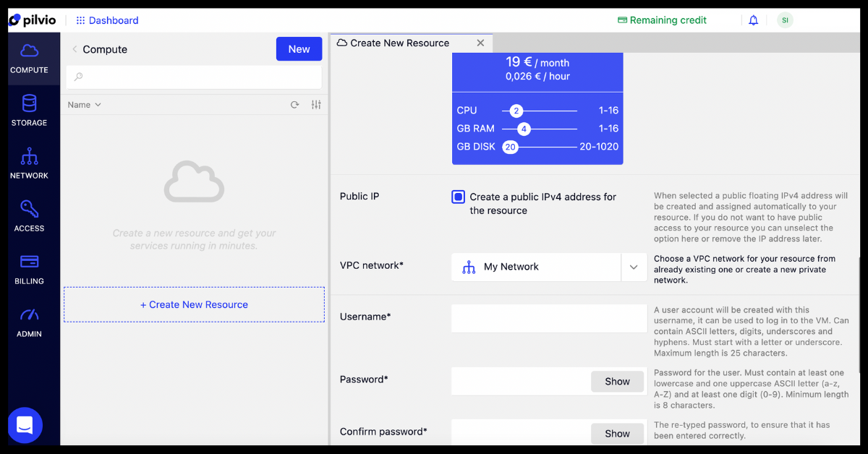The image size is (868, 454).
Task: Open the Compute section in sidebar
Action: [29, 59]
